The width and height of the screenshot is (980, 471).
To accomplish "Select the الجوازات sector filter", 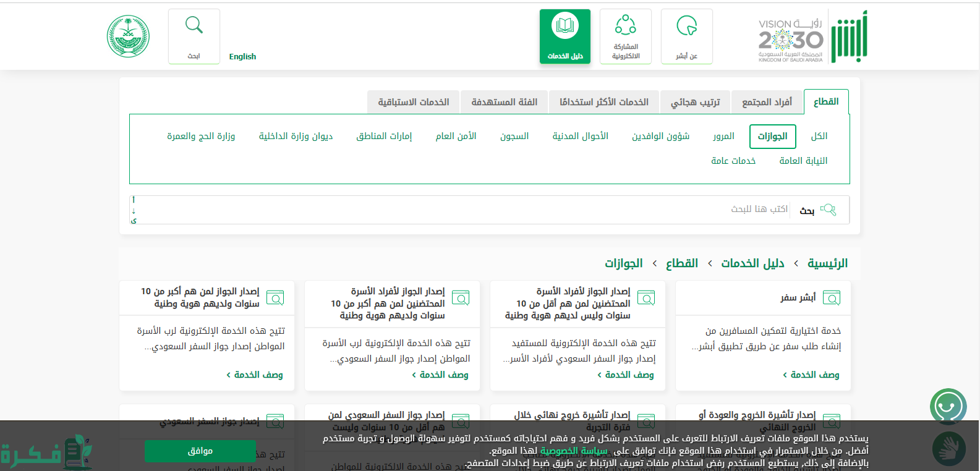I will click(x=772, y=137).
